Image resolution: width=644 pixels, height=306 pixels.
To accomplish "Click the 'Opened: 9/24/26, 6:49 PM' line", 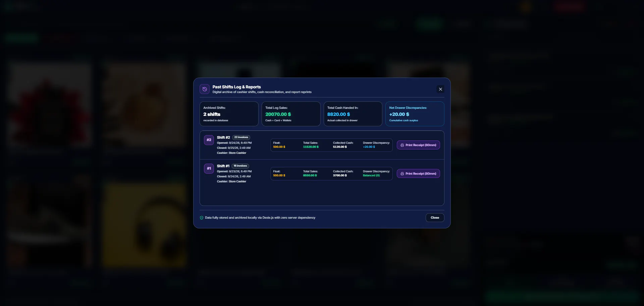I will [234, 143].
